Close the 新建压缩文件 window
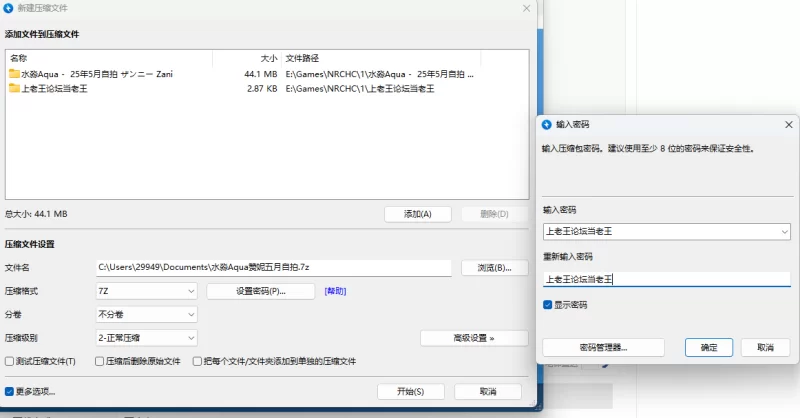The image size is (800, 418). pyautogui.click(x=527, y=9)
